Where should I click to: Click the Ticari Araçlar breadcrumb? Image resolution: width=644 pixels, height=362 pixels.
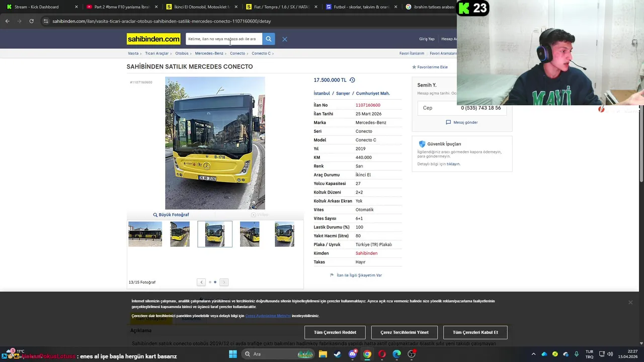pos(157,53)
